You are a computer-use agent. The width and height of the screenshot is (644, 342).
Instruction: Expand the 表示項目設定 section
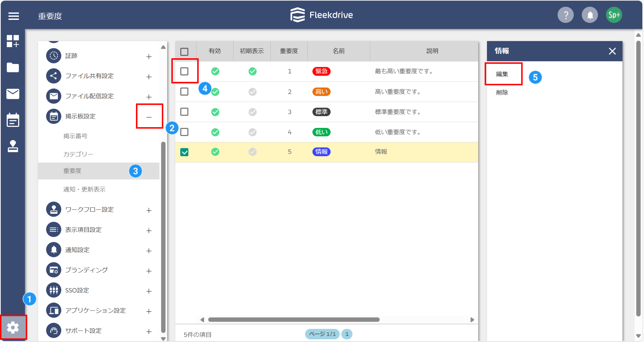(149, 230)
